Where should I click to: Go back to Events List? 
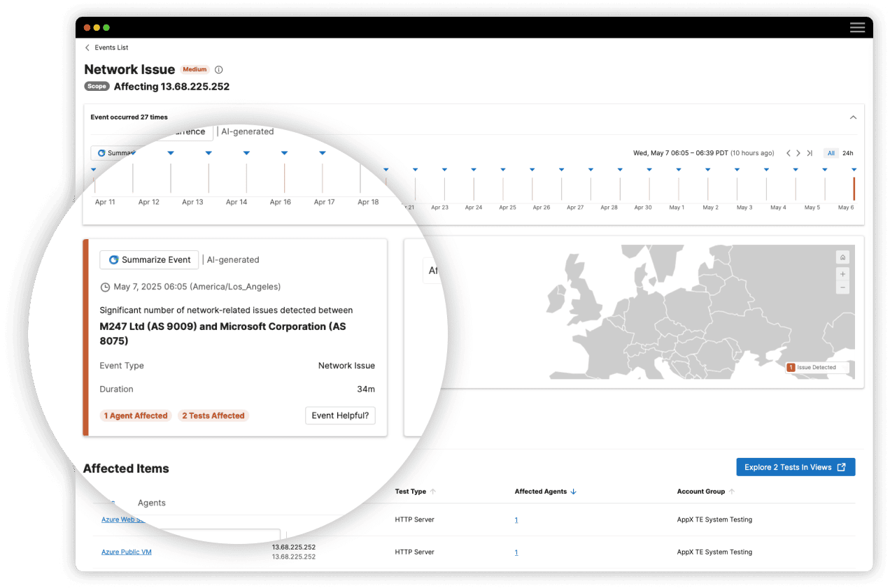coord(106,48)
